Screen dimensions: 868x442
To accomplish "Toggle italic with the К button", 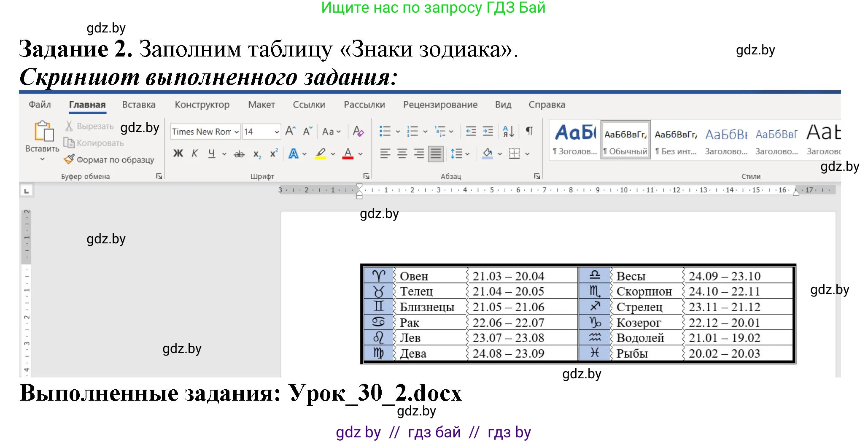I will click(194, 153).
